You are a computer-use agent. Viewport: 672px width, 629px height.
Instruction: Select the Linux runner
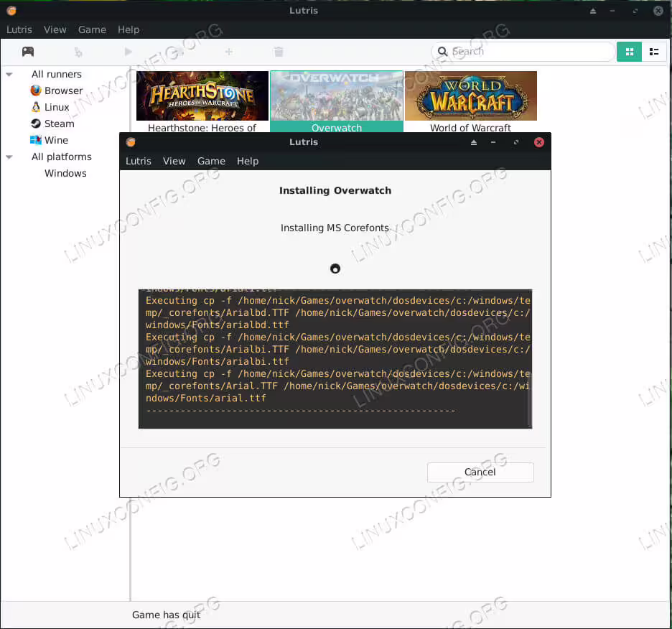pos(50,107)
